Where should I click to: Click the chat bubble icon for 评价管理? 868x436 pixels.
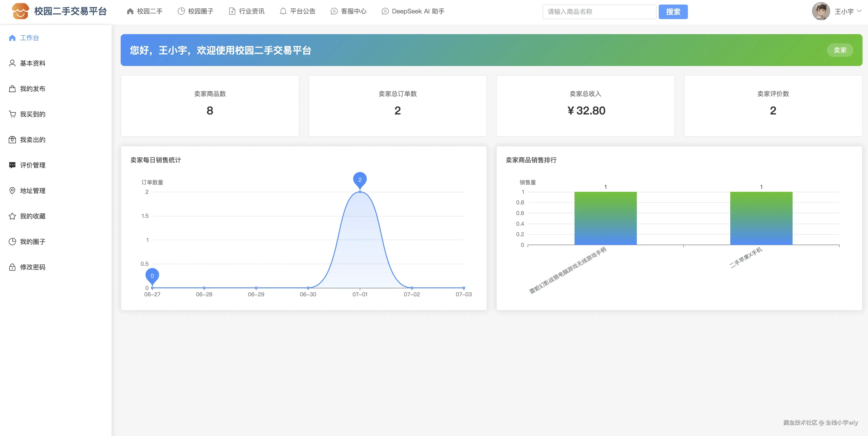12,165
